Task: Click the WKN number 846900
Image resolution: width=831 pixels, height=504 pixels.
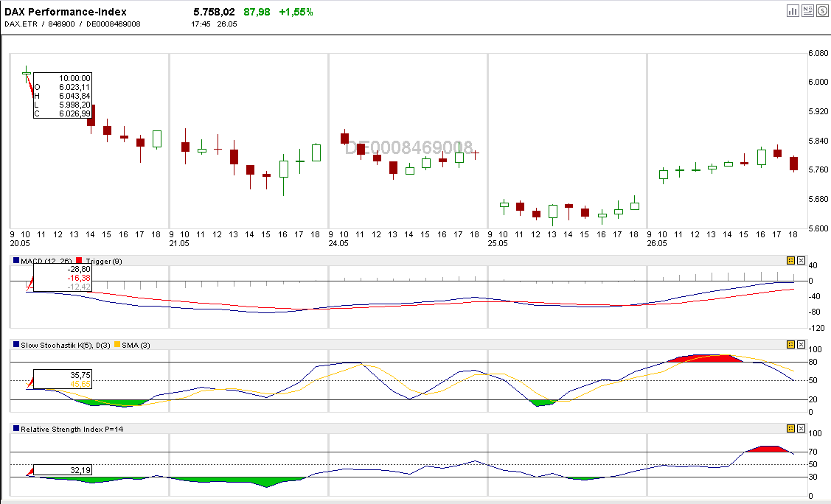Action: pos(61,24)
